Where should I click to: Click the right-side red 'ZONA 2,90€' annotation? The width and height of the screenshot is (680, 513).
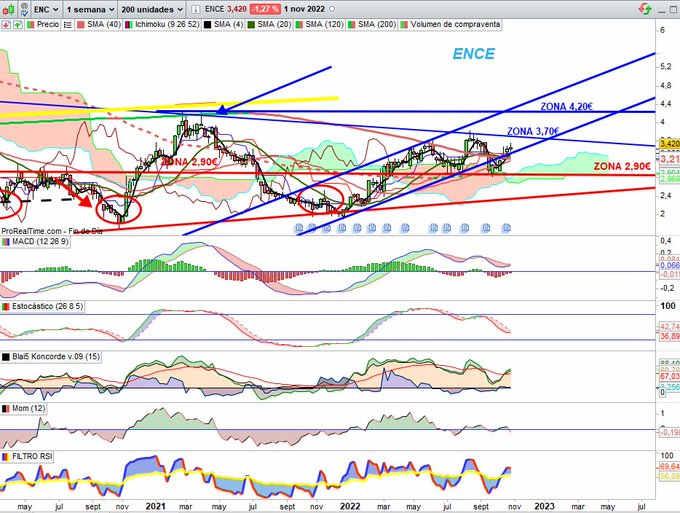(622, 166)
